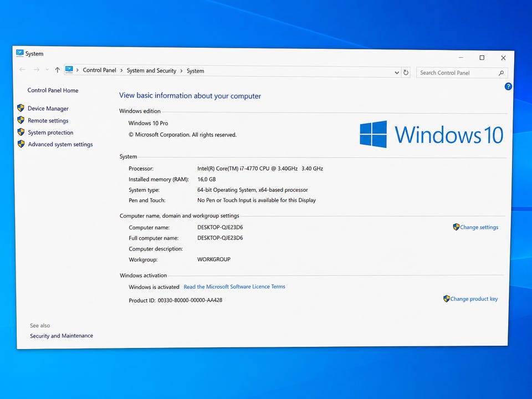This screenshot has width=532, height=399.
Task: Close the System window
Action: (503, 58)
